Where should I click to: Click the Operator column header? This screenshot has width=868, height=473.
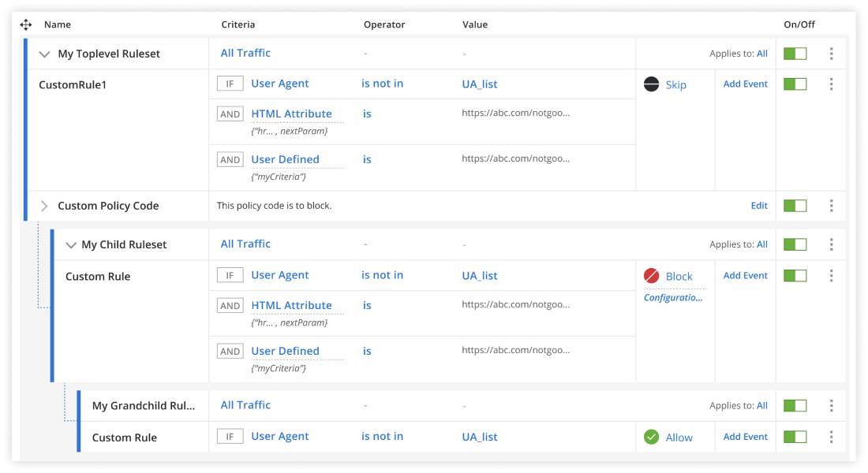point(383,25)
